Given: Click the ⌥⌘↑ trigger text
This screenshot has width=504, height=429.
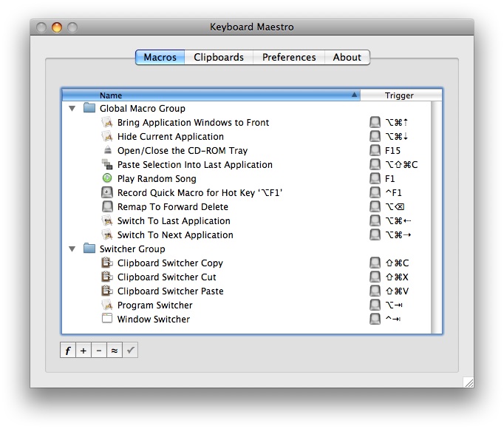Looking at the screenshot, I should coord(397,122).
